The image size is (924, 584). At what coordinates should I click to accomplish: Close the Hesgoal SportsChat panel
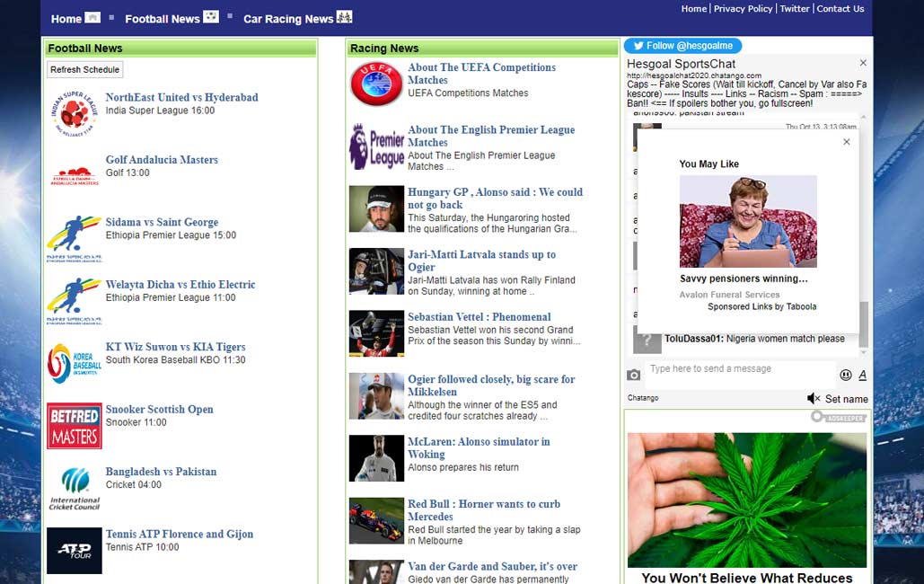click(863, 63)
